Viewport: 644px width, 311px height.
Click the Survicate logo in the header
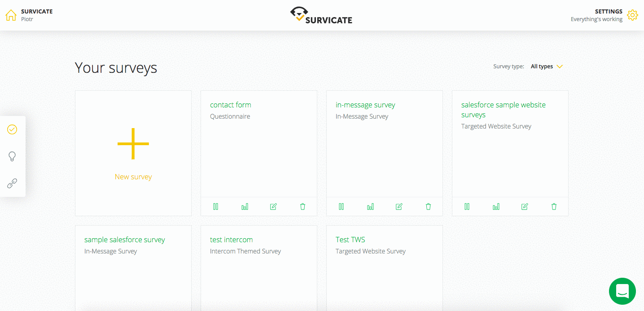(321, 15)
